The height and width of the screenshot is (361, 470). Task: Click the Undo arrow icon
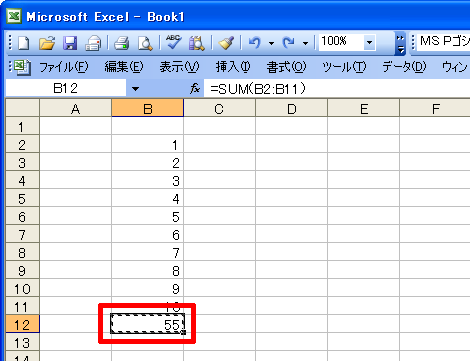coord(255,43)
